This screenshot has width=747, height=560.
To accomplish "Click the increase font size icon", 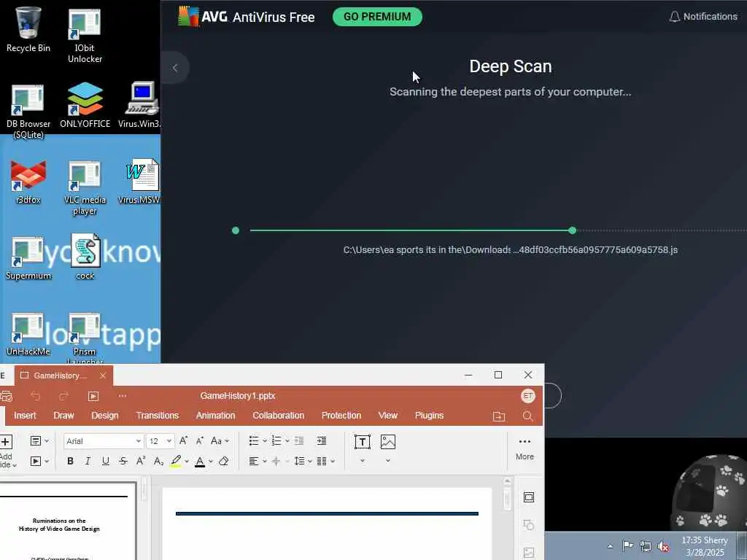I will [183, 441].
